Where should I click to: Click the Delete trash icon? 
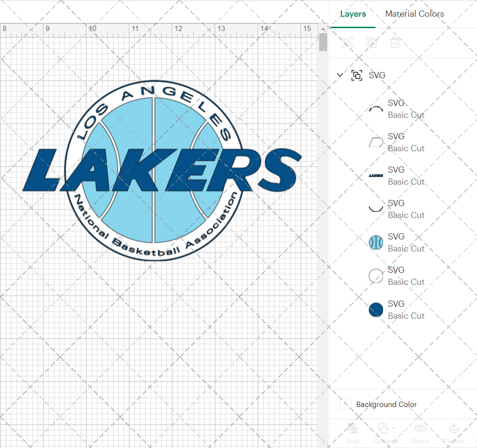394,42
